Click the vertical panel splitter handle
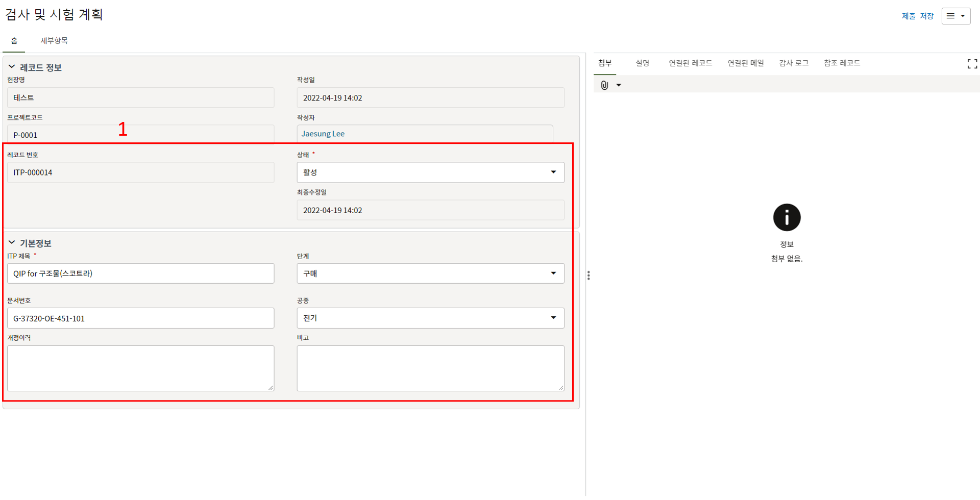This screenshot has width=980, height=500. click(x=589, y=276)
